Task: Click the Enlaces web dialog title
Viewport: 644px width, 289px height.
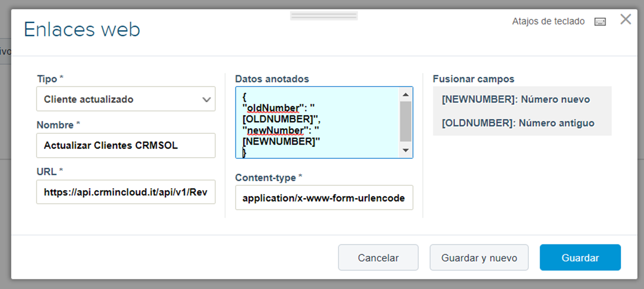Action: 82,29
